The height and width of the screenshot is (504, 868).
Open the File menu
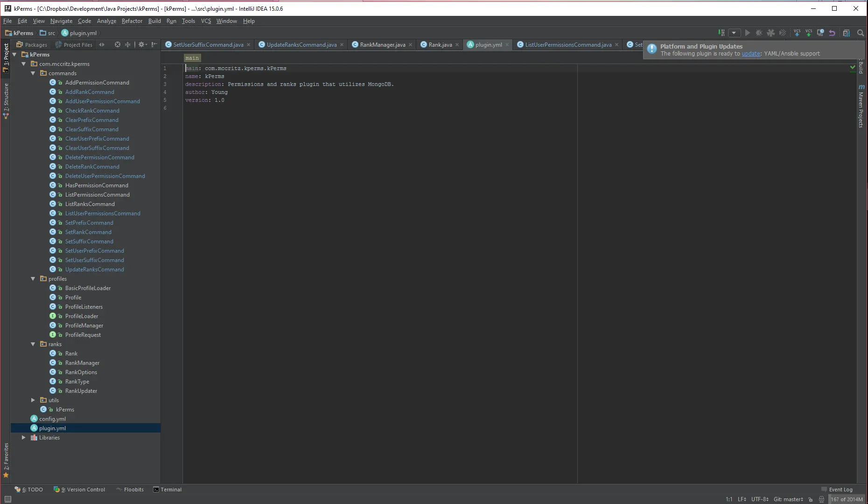[7, 21]
